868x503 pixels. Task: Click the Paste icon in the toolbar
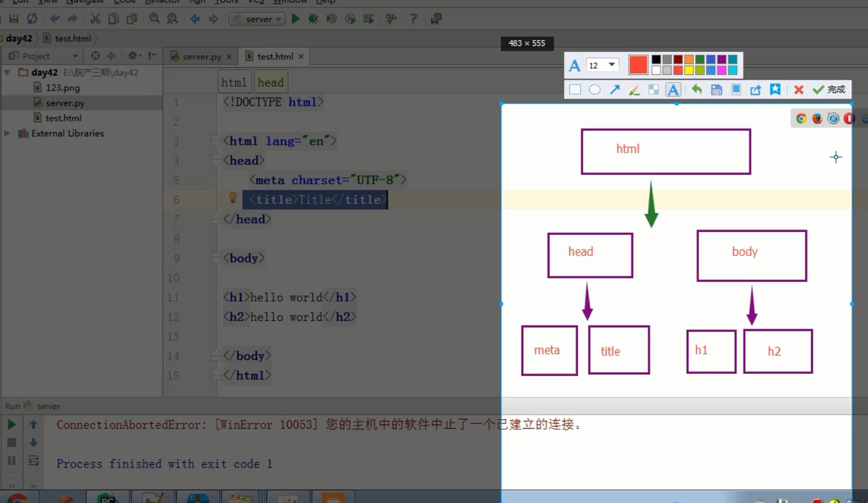pos(132,19)
